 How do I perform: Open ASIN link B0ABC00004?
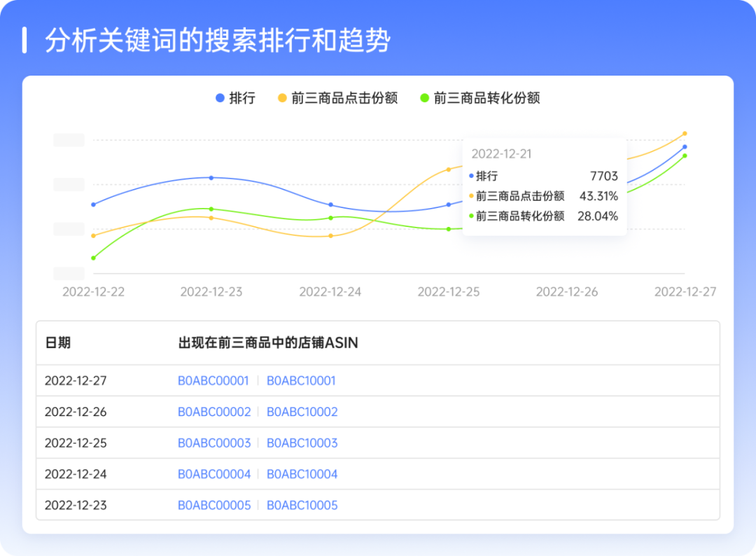pyautogui.click(x=214, y=474)
